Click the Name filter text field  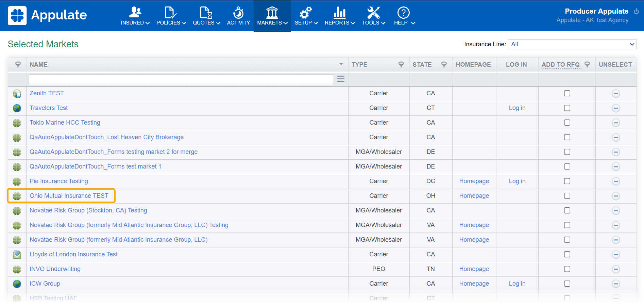pyautogui.click(x=181, y=79)
